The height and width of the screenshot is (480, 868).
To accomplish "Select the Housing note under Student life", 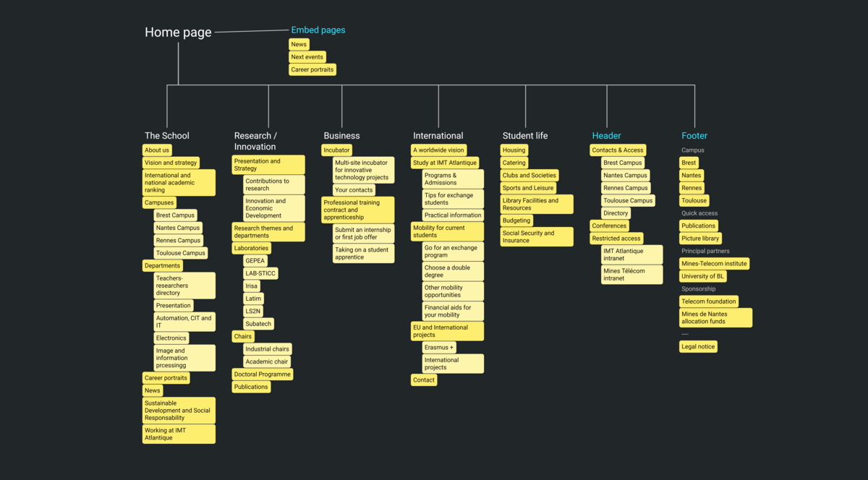I will (514, 150).
